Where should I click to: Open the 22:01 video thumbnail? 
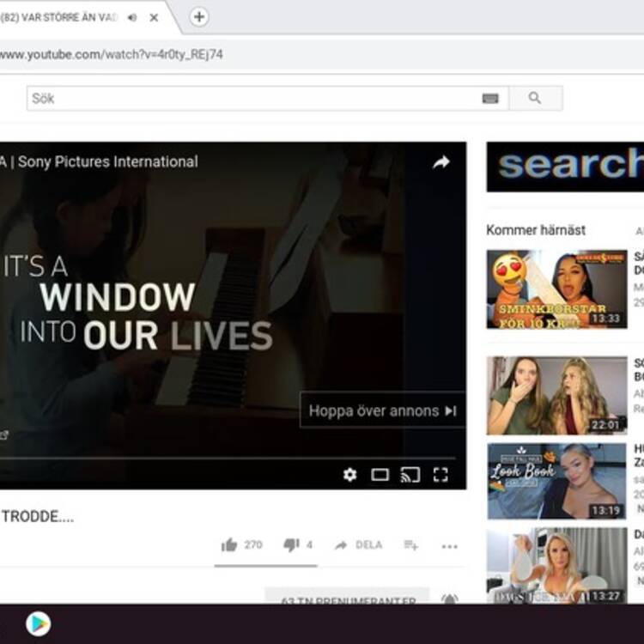pyautogui.click(x=556, y=396)
